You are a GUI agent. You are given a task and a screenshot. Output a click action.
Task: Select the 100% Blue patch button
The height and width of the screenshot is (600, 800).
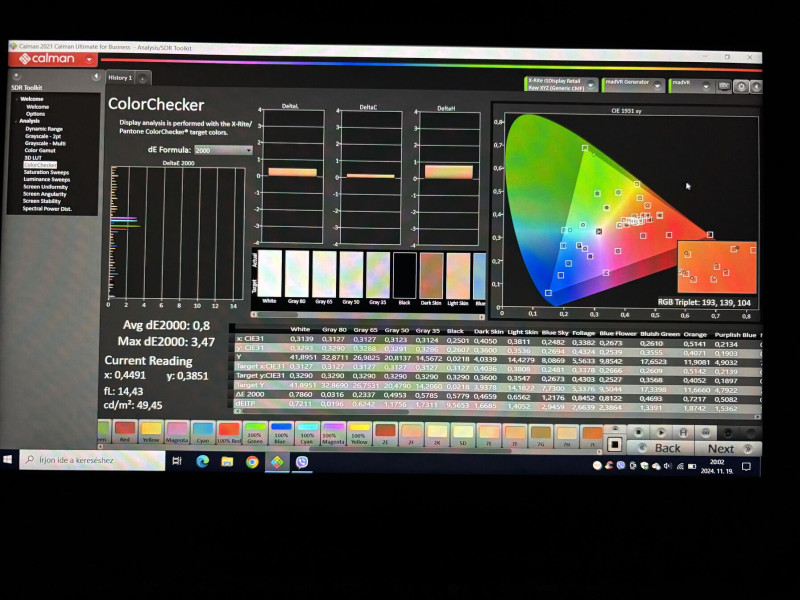(x=281, y=433)
